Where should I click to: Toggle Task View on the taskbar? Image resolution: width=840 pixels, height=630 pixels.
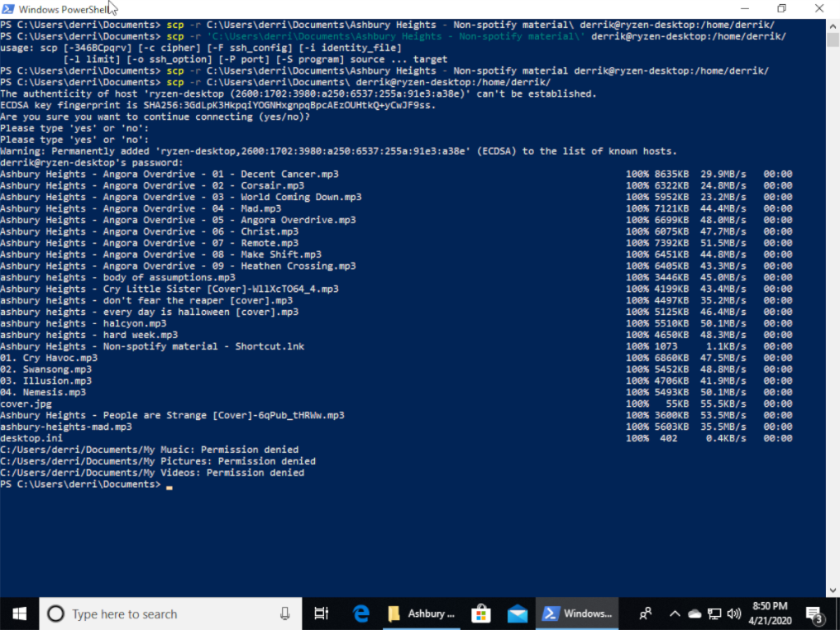pos(321,614)
